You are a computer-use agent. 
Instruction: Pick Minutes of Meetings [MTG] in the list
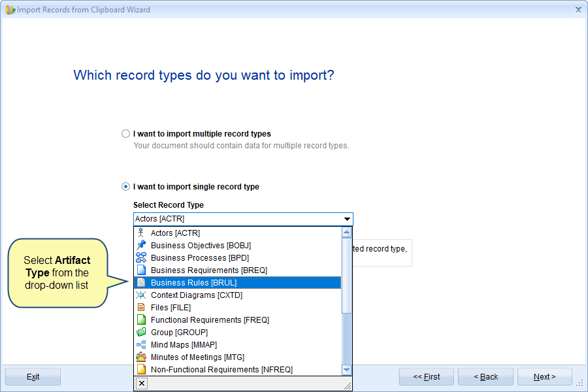[x=238, y=357]
